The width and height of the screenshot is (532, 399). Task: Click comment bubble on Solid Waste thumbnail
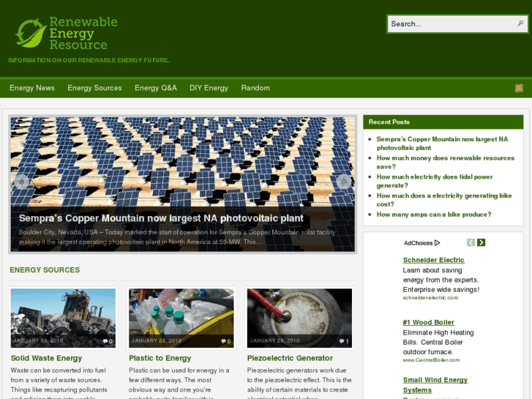[105, 341]
